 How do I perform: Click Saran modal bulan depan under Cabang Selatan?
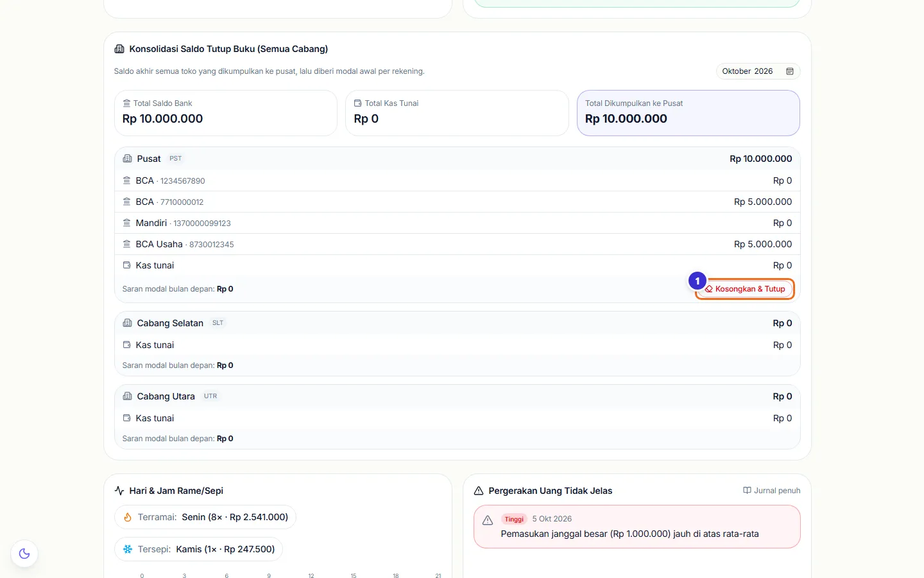click(x=178, y=365)
